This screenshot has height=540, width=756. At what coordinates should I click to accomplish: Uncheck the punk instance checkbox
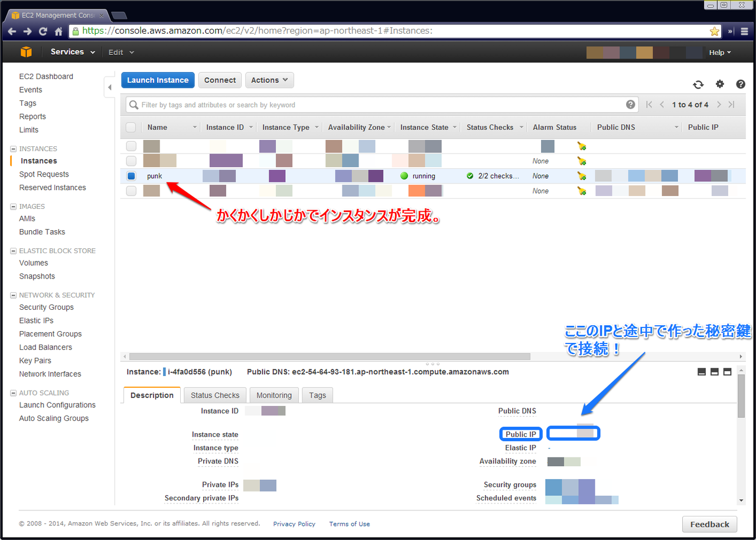coord(131,176)
